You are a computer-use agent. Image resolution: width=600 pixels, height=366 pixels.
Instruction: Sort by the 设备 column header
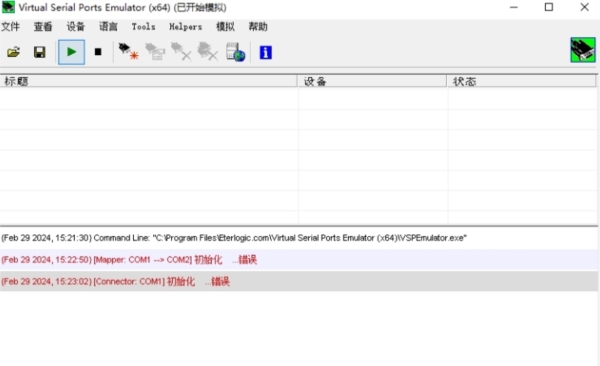point(372,81)
